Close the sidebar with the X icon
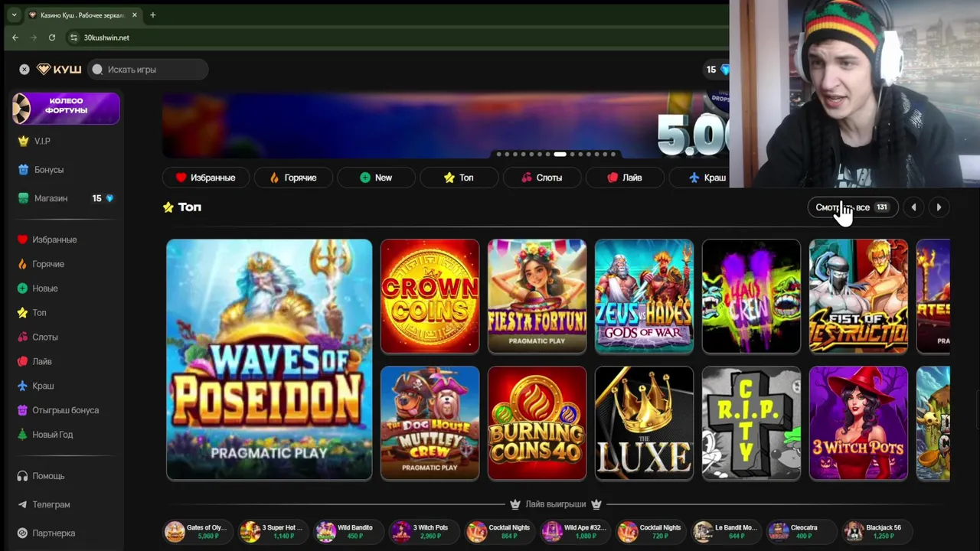 point(24,70)
